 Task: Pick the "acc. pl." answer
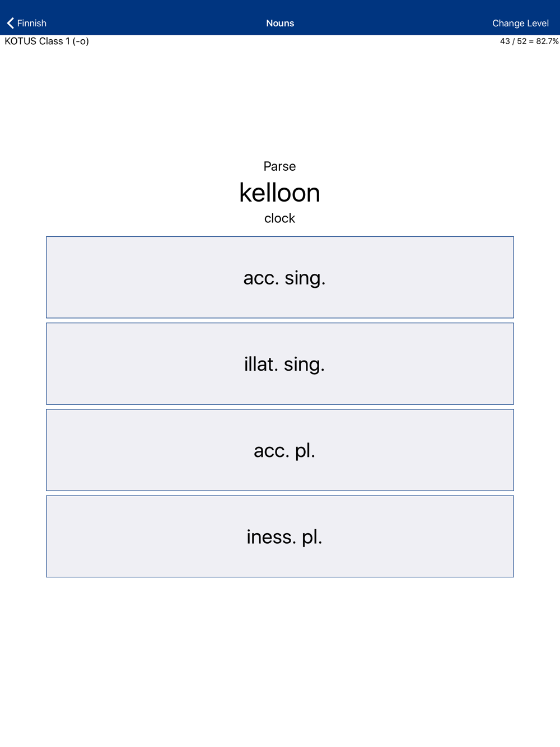coord(280,450)
